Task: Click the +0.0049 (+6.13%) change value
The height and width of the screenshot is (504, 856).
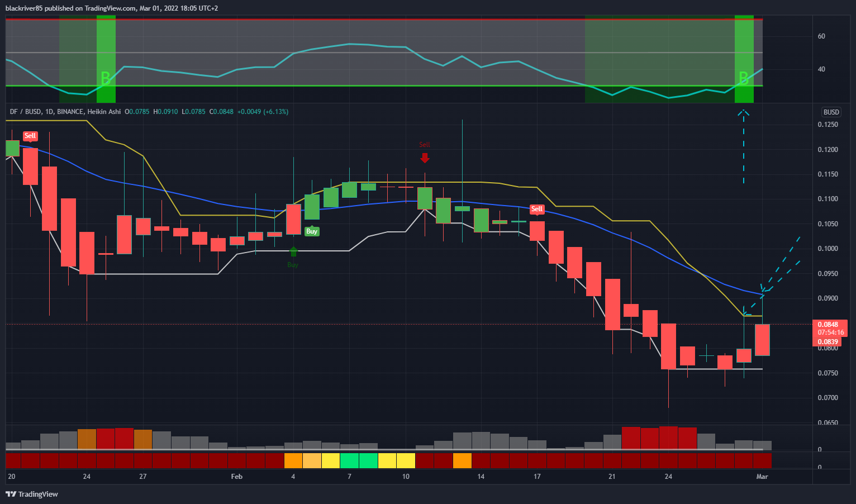Action: (263, 112)
